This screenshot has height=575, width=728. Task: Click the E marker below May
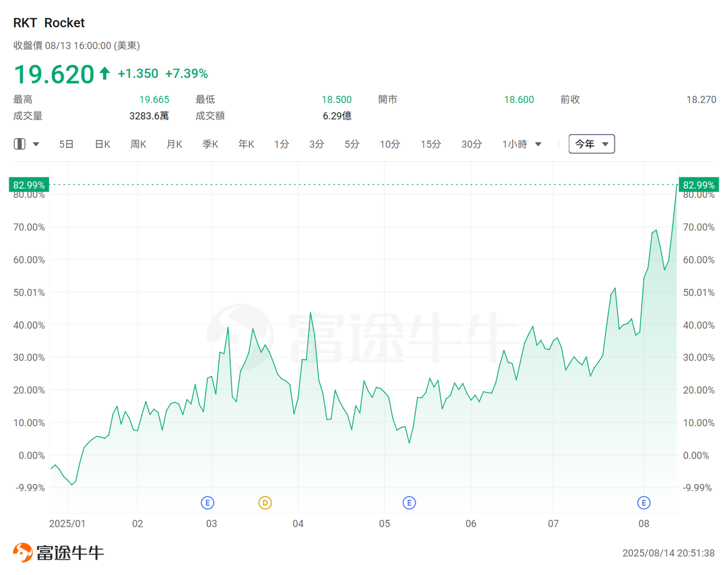click(x=409, y=503)
